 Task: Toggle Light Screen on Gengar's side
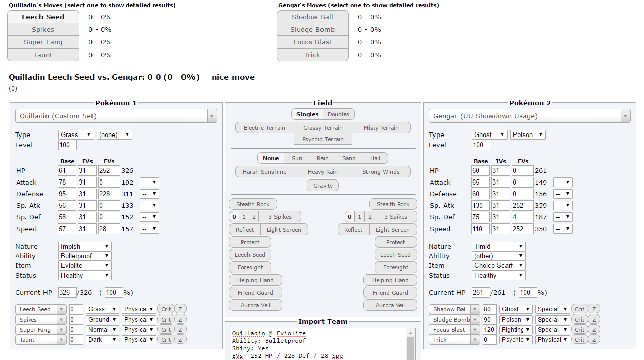point(393,230)
